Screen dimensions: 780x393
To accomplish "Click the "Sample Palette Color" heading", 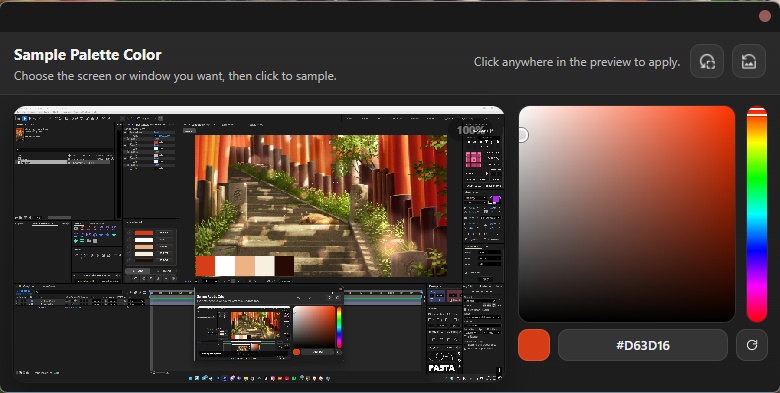I will (x=88, y=55).
